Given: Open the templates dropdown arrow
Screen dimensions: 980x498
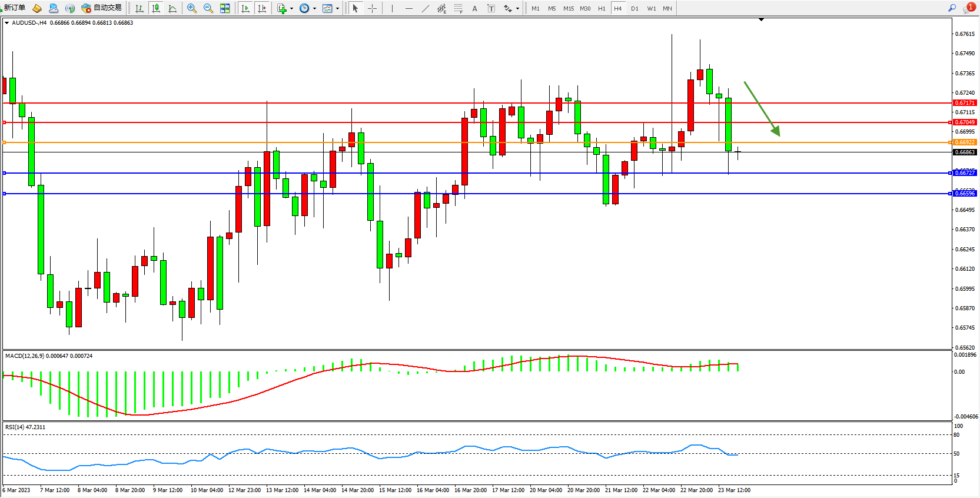Looking at the screenshot, I should coord(337,8).
